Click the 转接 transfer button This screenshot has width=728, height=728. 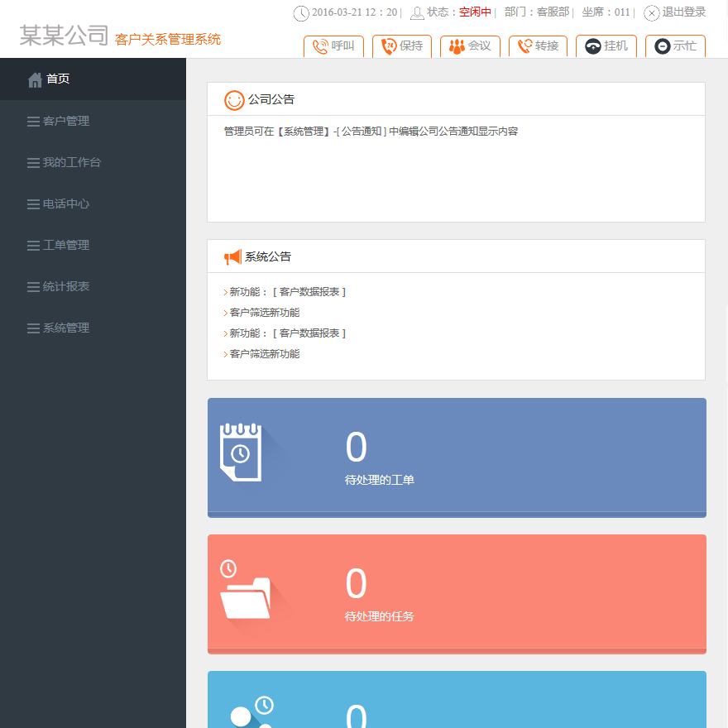pyautogui.click(x=538, y=46)
